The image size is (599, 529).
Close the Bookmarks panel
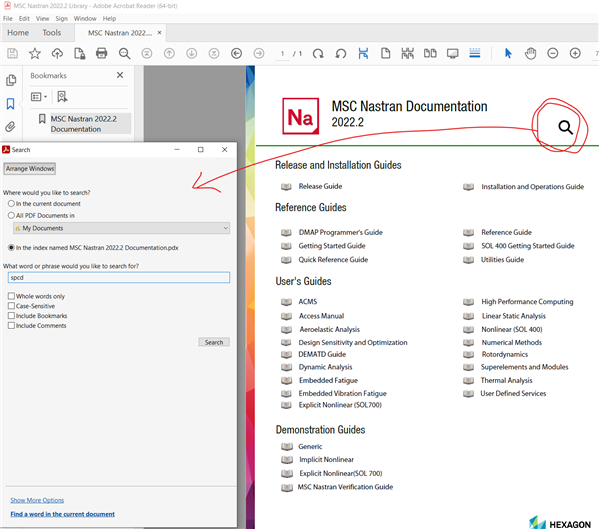coord(120,75)
